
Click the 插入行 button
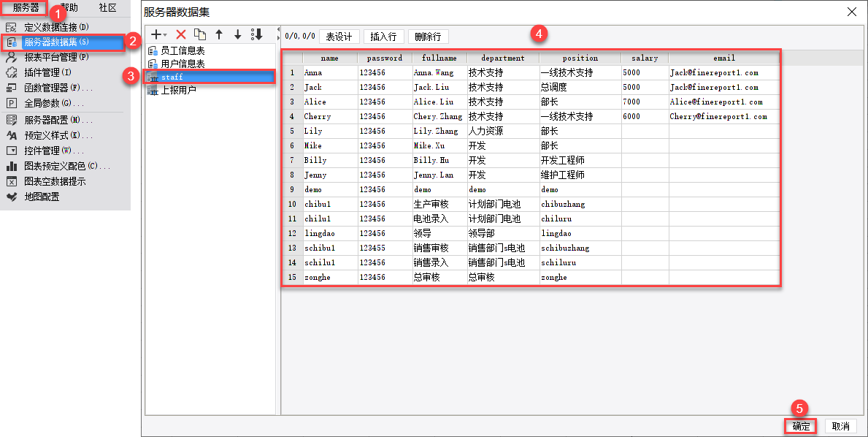tap(383, 37)
